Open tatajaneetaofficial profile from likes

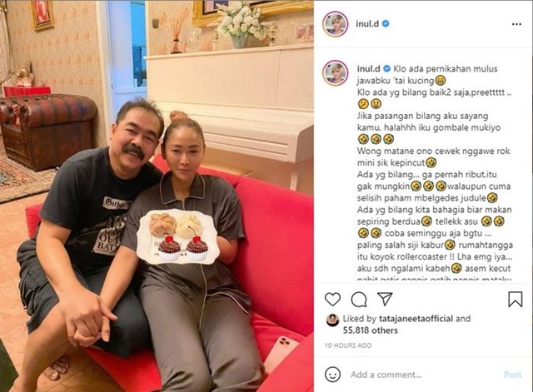coord(416,319)
